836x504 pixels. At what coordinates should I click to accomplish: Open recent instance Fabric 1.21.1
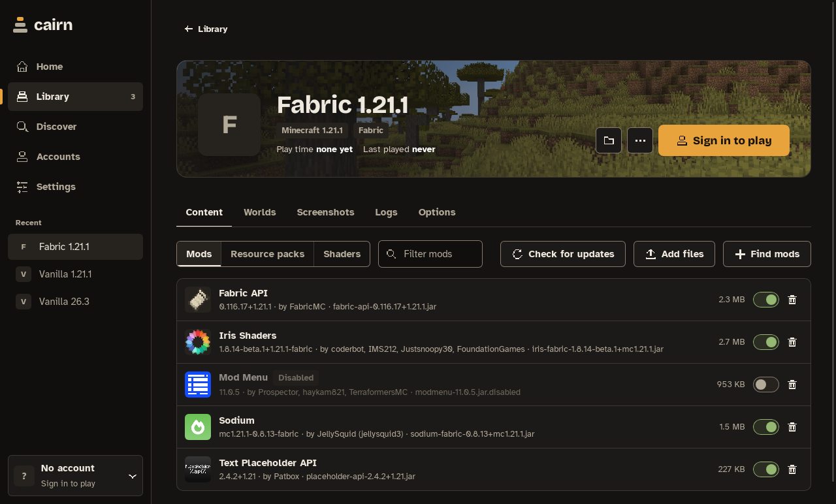[75, 247]
